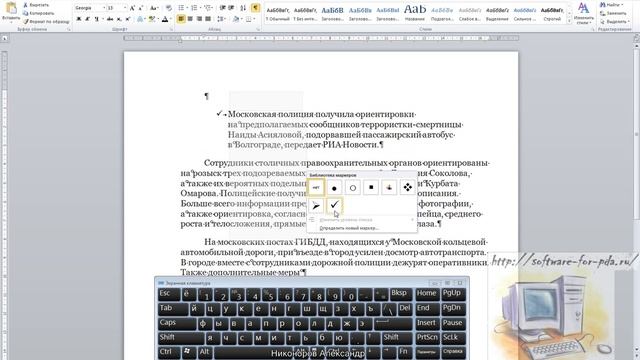Click the text effects icon

click(140, 19)
